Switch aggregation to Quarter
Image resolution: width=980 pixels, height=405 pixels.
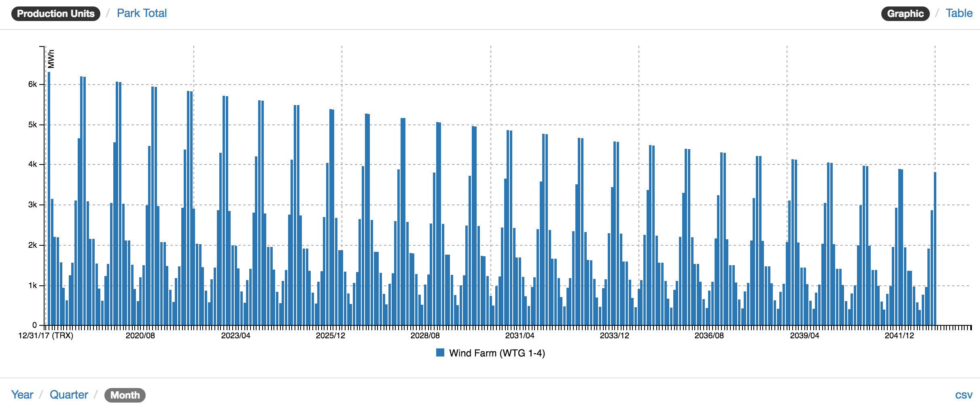point(69,394)
